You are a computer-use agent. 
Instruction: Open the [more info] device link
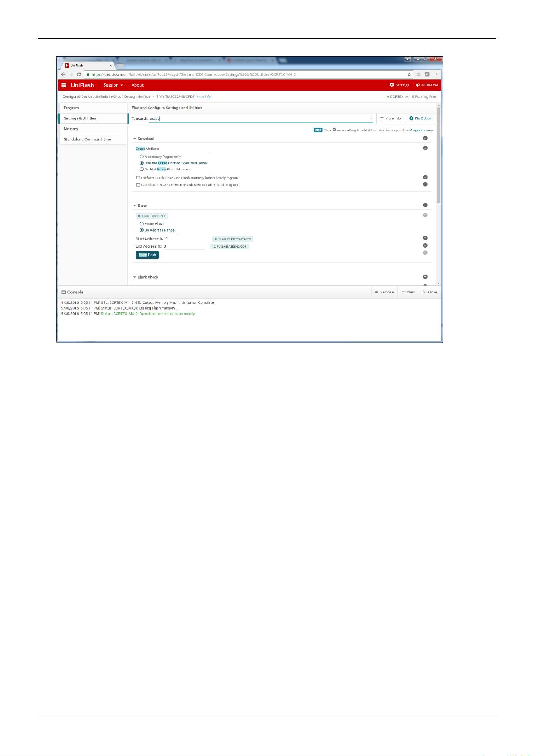pyautogui.click(x=203, y=96)
